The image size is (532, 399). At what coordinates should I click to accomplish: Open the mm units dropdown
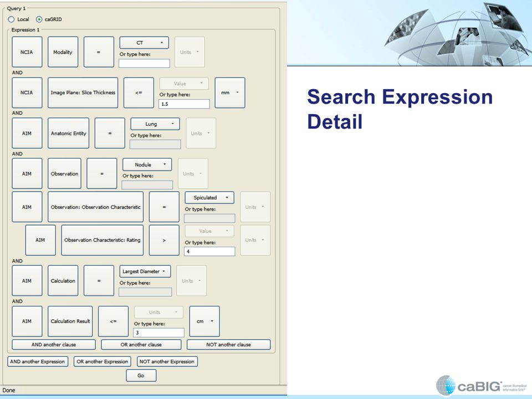tap(230, 93)
